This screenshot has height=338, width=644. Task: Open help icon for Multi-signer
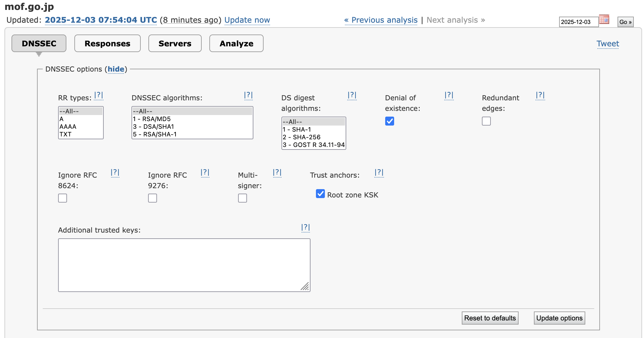coord(277,173)
